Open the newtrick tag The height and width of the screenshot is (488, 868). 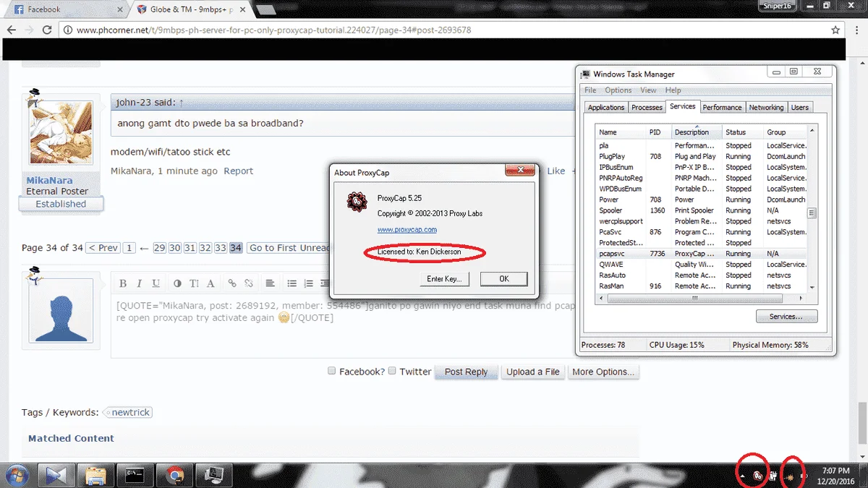129,413
